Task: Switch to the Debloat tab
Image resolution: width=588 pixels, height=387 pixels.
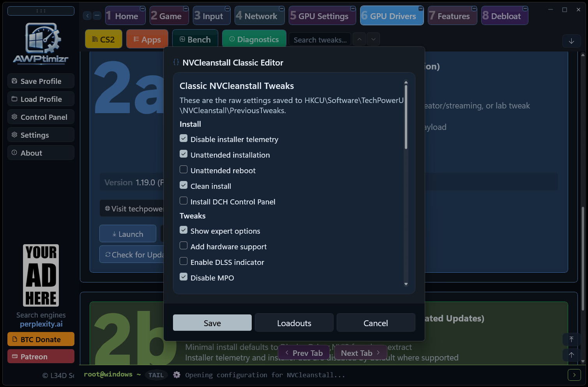Action: coord(505,16)
